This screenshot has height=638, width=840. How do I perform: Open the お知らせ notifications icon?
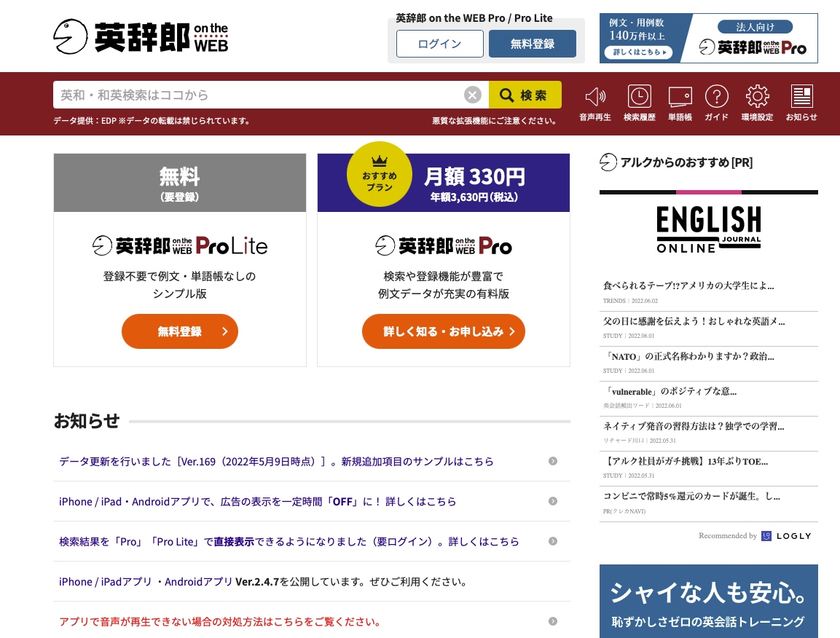pyautogui.click(x=801, y=95)
